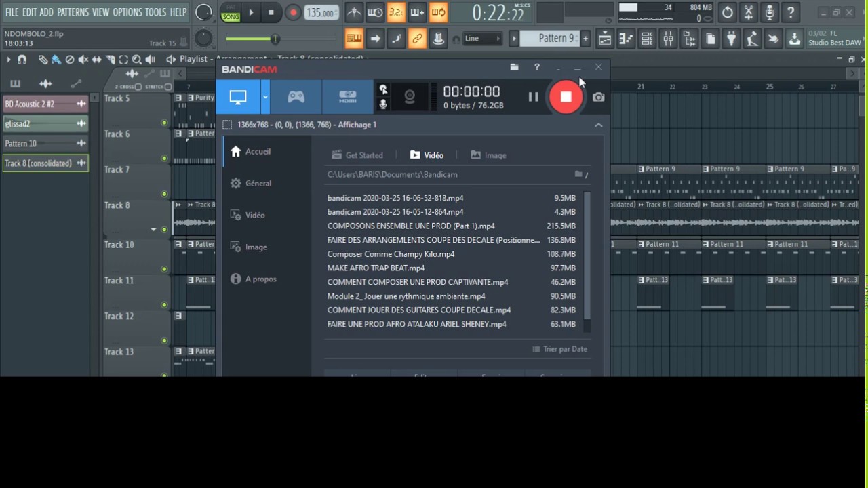This screenshot has height=488, width=868.
Task: Open the plugin picker plug icon
Action: (x=731, y=39)
